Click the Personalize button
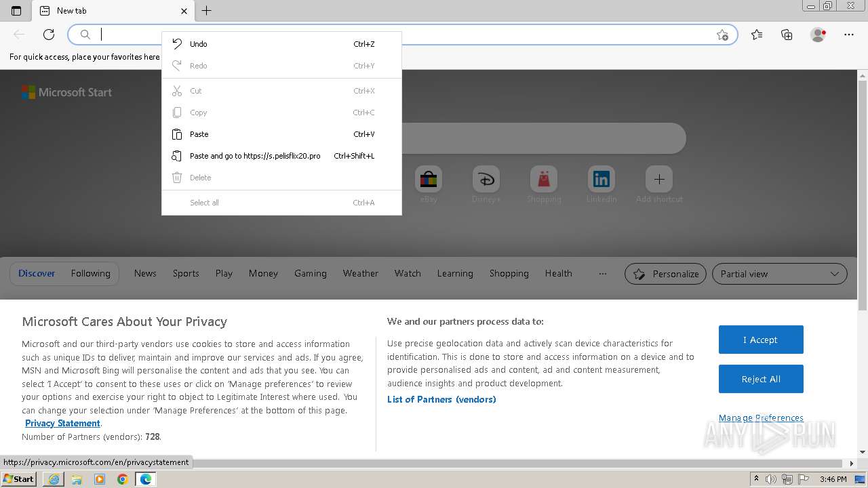Image resolution: width=868 pixels, height=488 pixels. pyautogui.click(x=665, y=274)
